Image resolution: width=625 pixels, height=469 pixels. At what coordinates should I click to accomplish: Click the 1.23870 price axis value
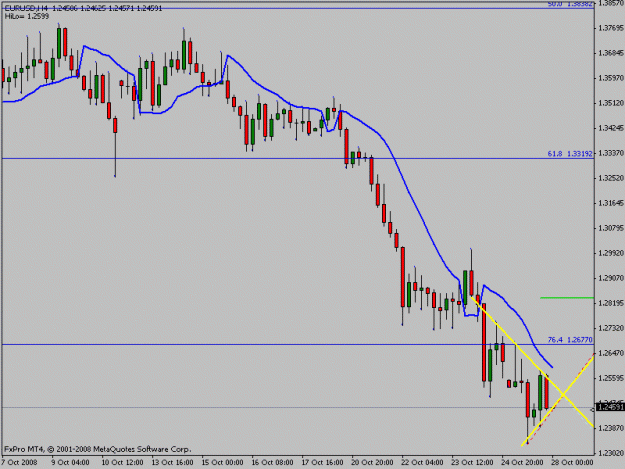[x=611, y=428]
